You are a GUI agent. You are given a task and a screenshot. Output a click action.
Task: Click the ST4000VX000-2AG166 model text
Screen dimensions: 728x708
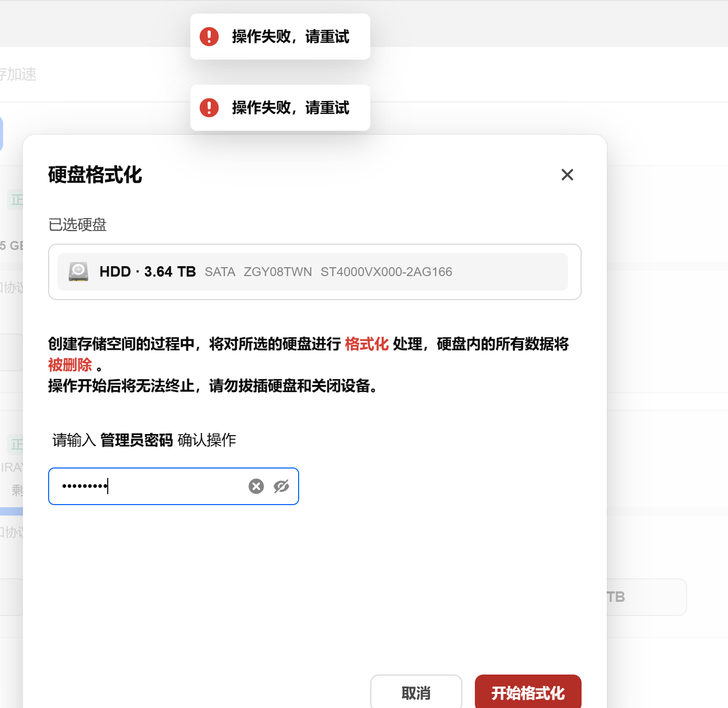pyautogui.click(x=386, y=272)
